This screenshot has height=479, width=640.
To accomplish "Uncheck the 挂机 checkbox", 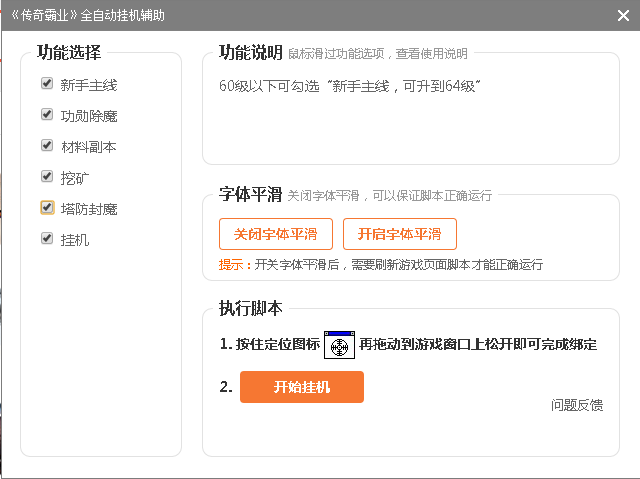I will tap(47, 239).
